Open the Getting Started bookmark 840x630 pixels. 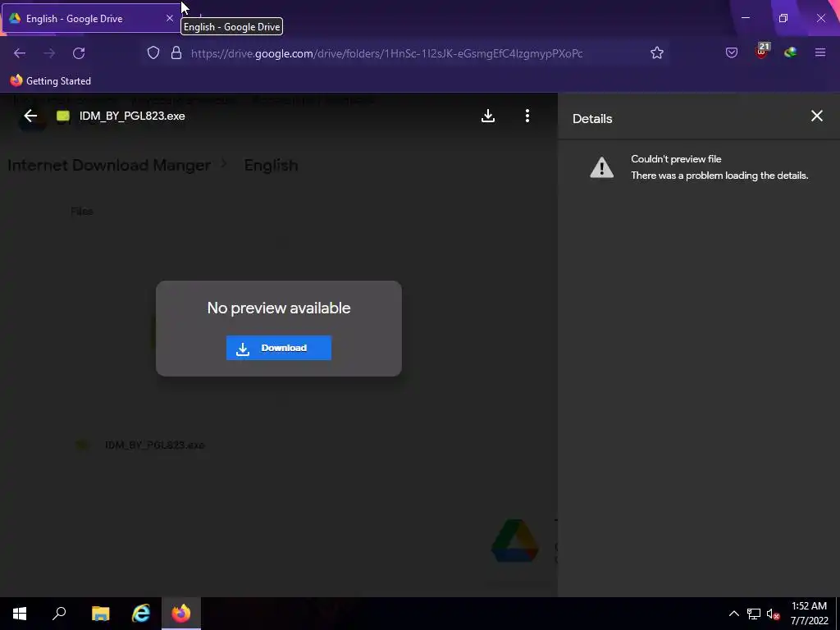51,81
